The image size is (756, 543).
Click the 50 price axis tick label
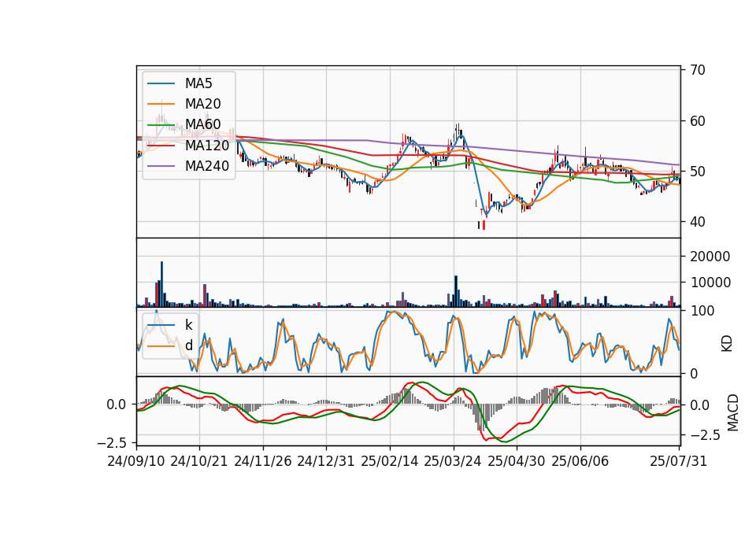tap(697, 172)
